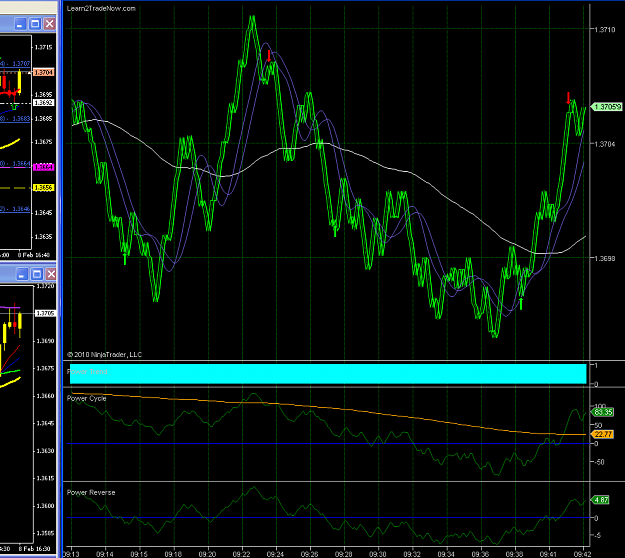This screenshot has width=625, height=558.
Task: Click the -5 scale label in Power Reverse panel
Action: coord(597,535)
